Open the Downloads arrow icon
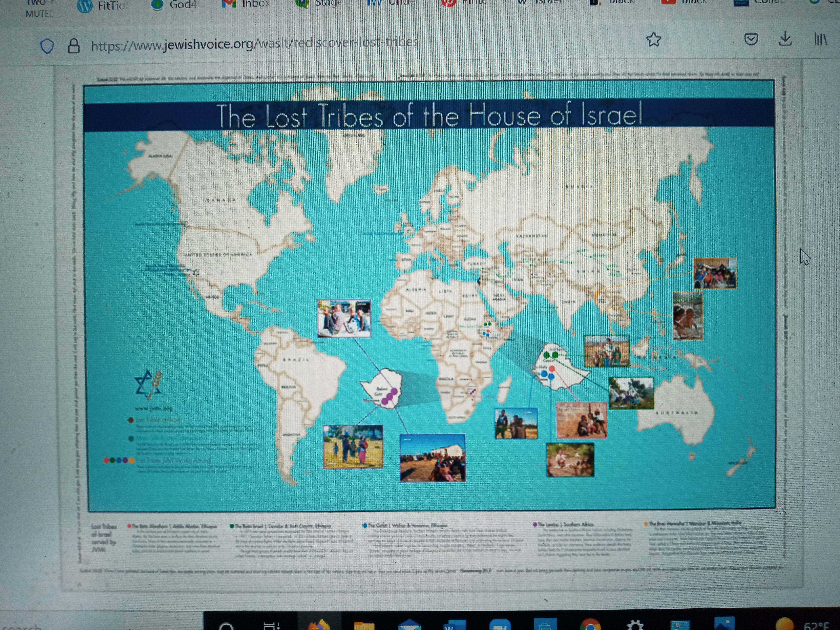Viewport: 840px width, 630px height. (785, 39)
